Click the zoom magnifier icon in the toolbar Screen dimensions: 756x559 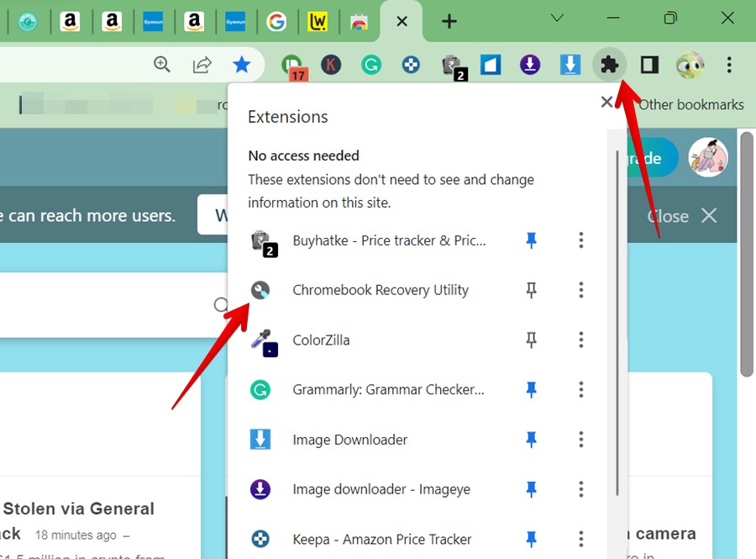[162, 64]
